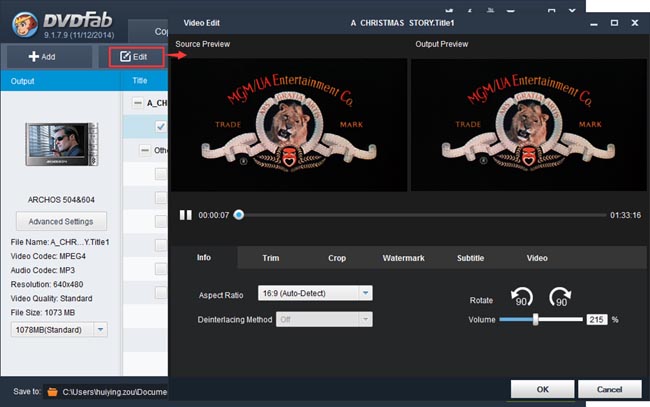Click the ARCHOS 504&604 profile name
650x407 pixels.
tap(61, 200)
